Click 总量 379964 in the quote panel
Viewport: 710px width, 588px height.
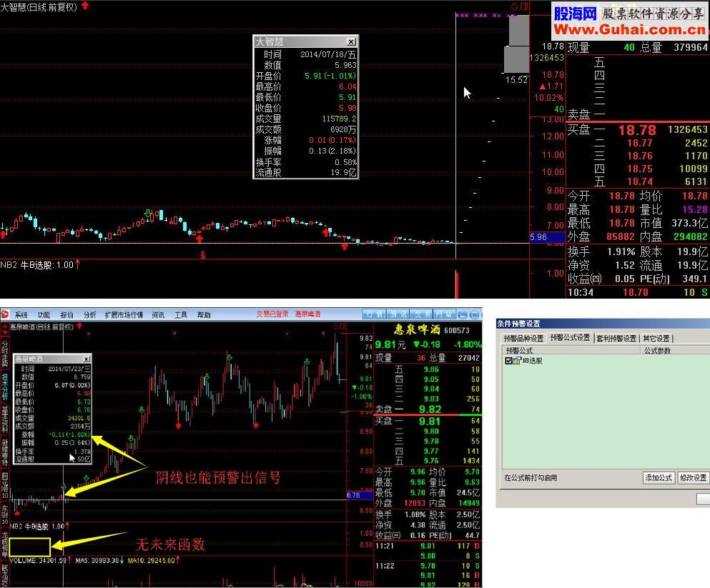tap(674, 47)
